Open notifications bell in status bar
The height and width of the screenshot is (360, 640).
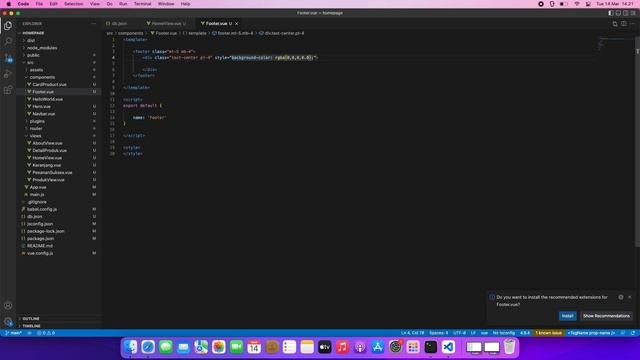click(633, 333)
